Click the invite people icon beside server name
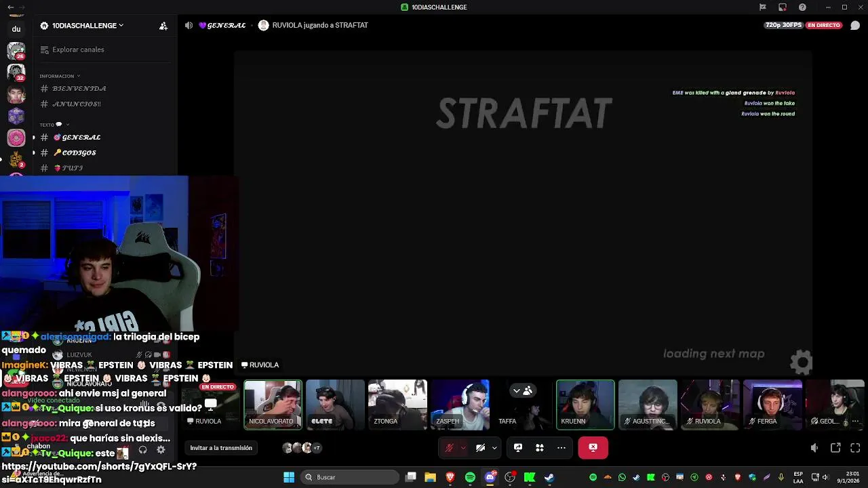 [163, 26]
